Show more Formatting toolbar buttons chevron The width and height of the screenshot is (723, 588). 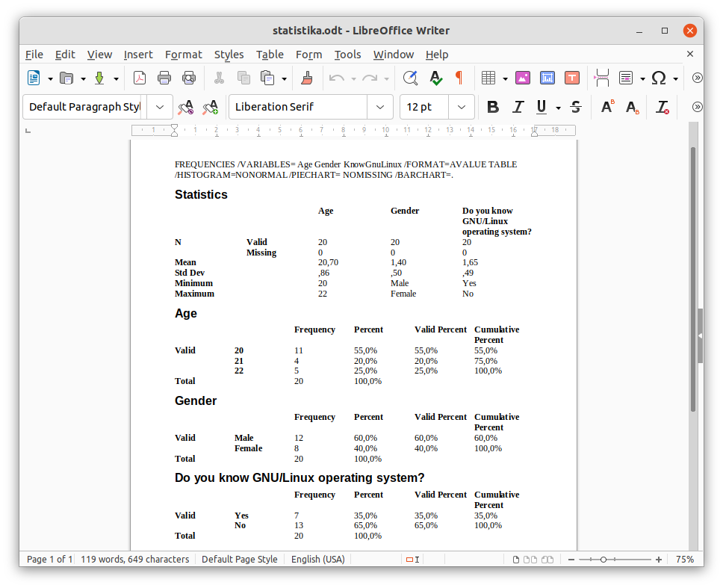tap(697, 107)
